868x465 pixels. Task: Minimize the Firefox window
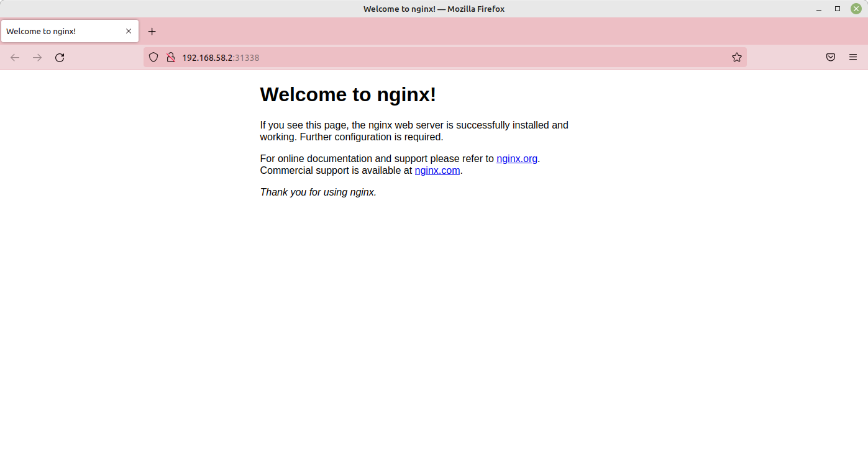[x=819, y=9]
